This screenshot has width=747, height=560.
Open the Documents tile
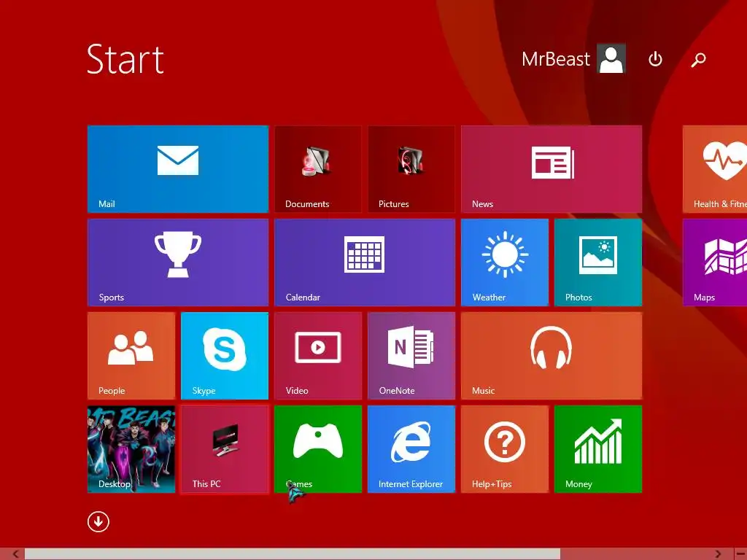point(318,169)
